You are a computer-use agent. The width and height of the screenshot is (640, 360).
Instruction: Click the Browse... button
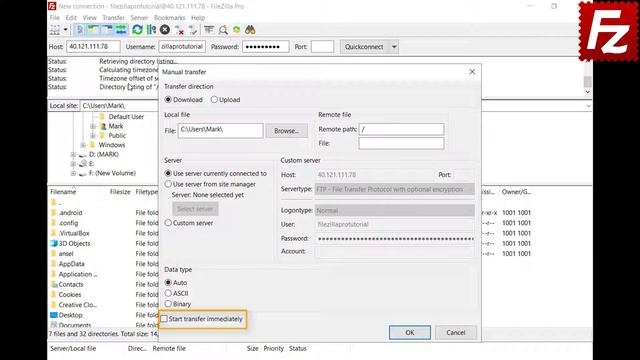pyautogui.click(x=287, y=131)
